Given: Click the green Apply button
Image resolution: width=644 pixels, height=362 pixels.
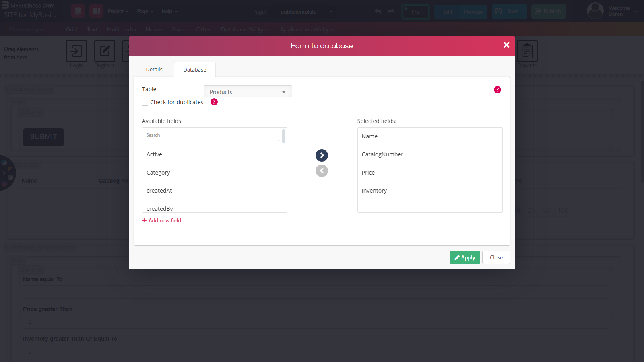Looking at the screenshot, I should pos(465,257).
